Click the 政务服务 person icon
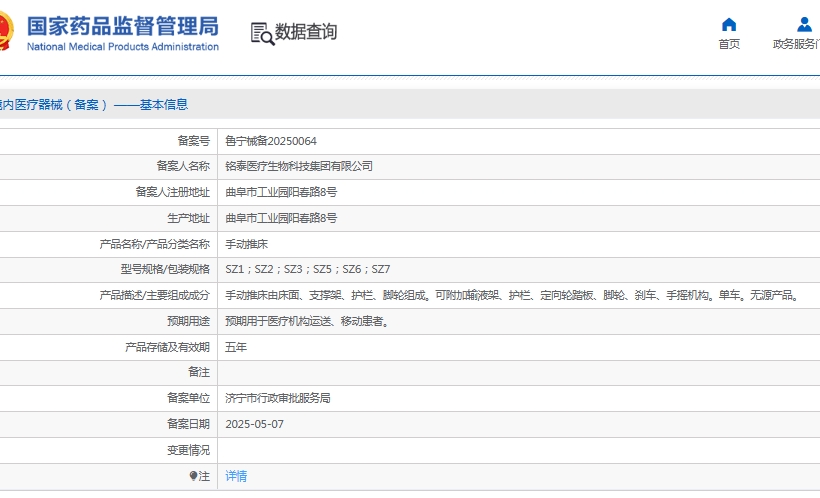820x498 pixels. click(804, 25)
